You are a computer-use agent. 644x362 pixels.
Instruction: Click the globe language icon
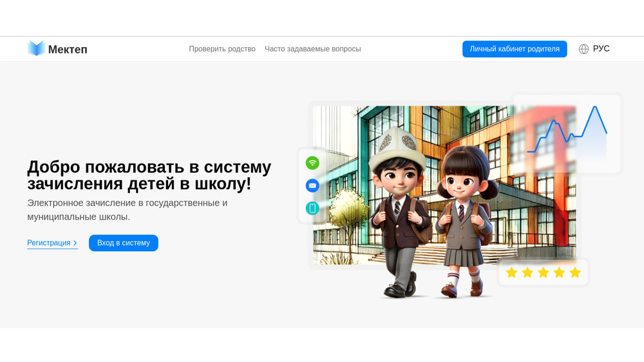pyautogui.click(x=583, y=49)
